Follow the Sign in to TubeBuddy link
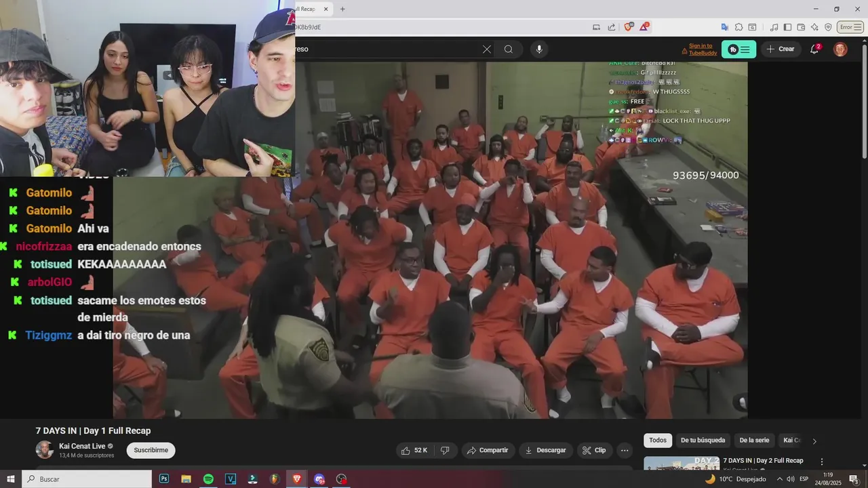 [x=703, y=49]
